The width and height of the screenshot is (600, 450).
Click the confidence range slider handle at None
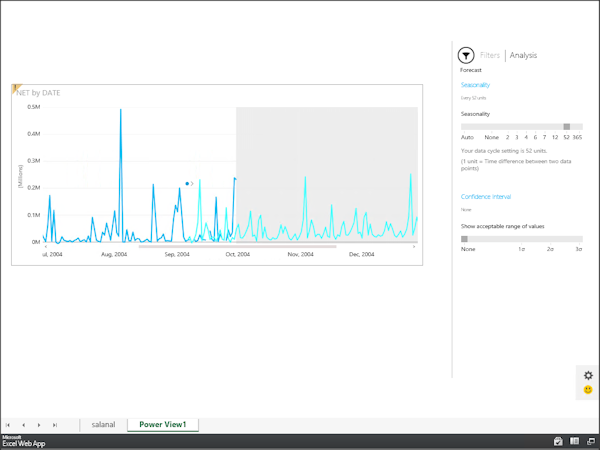(464, 239)
